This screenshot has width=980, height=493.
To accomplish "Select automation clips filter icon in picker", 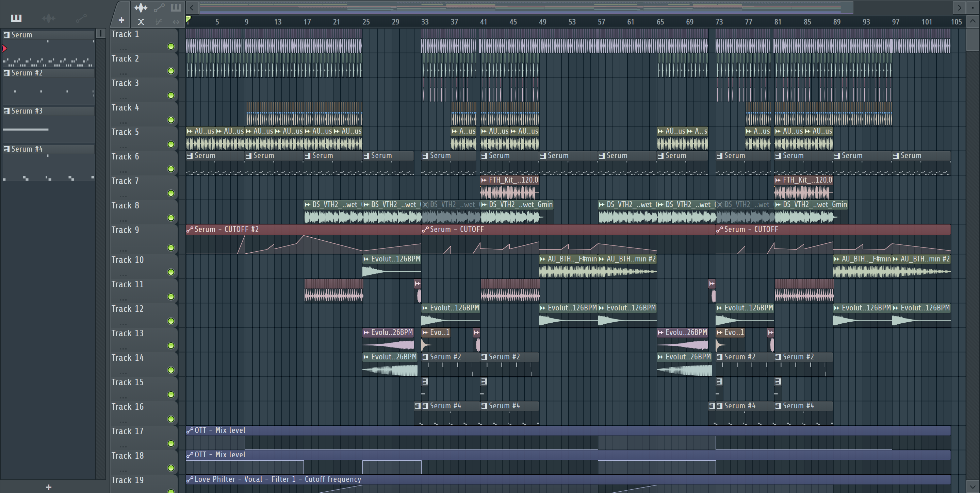I will 81,18.
